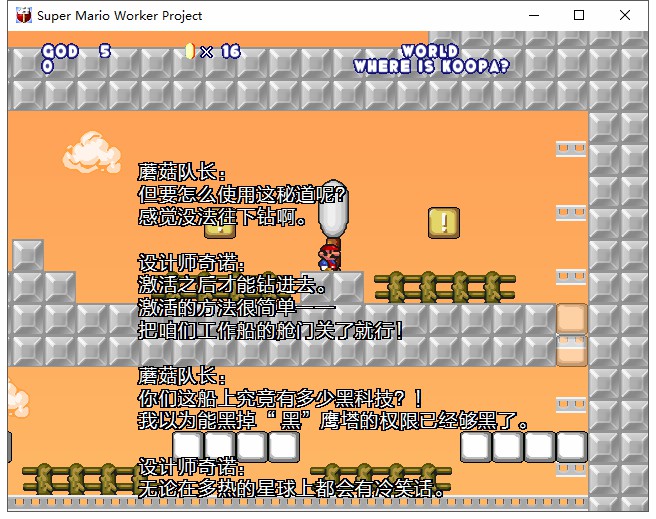Viewport: 656px width, 519px height.
Task: Close the Super Mario Worker Project window
Action: click(x=625, y=15)
